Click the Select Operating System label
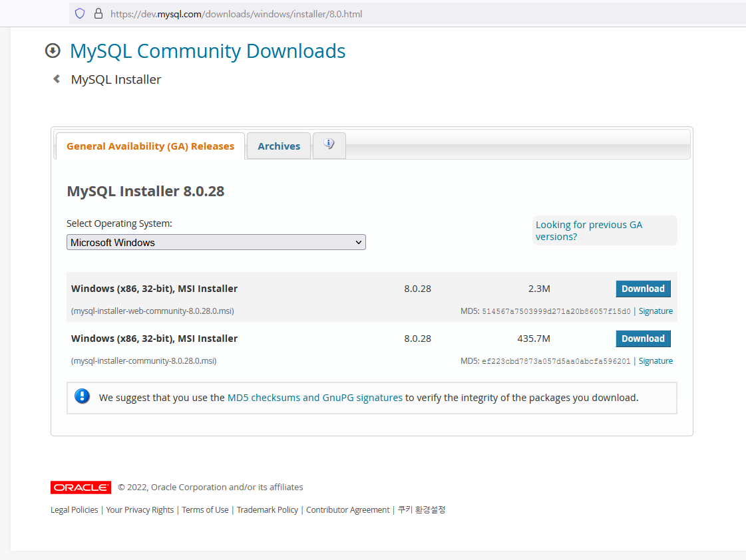This screenshot has height=560, width=746. tap(119, 223)
